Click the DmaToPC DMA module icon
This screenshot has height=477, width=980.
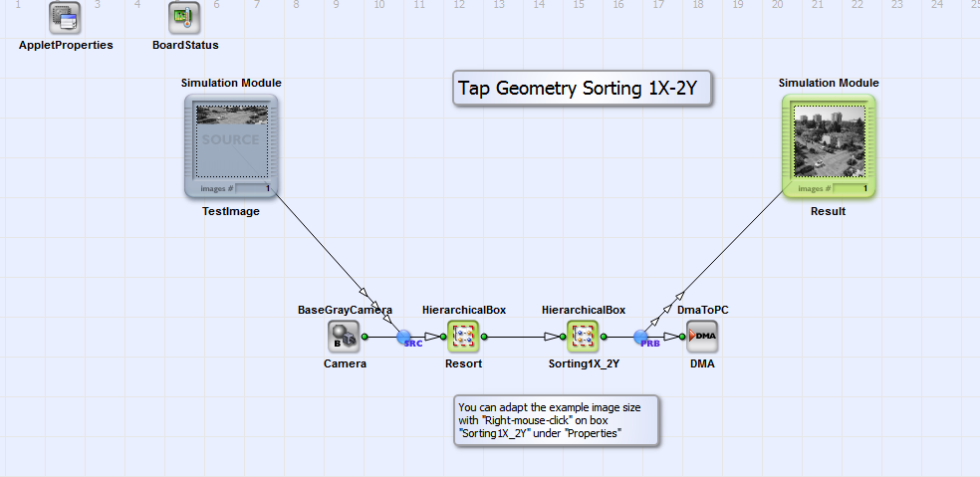click(x=701, y=337)
